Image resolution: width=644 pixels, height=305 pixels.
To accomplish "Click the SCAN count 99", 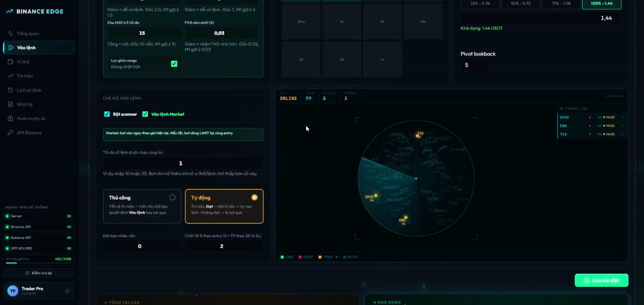I will click(308, 98).
